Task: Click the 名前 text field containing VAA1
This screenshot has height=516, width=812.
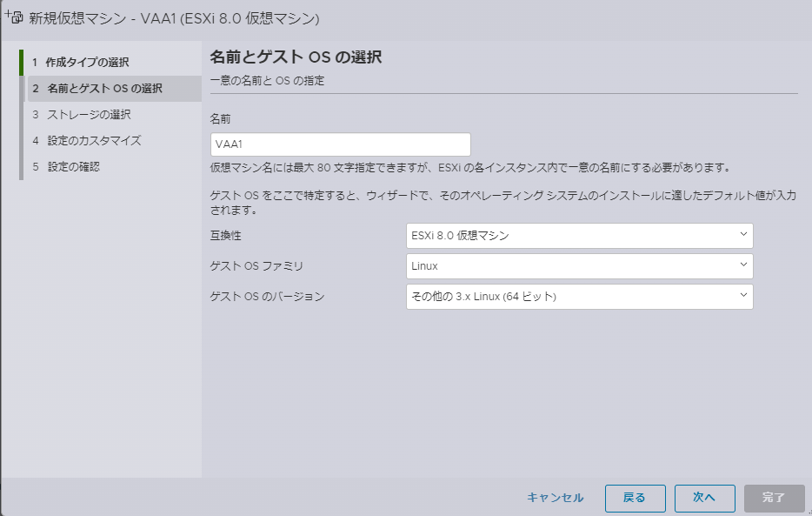Action: (x=340, y=144)
